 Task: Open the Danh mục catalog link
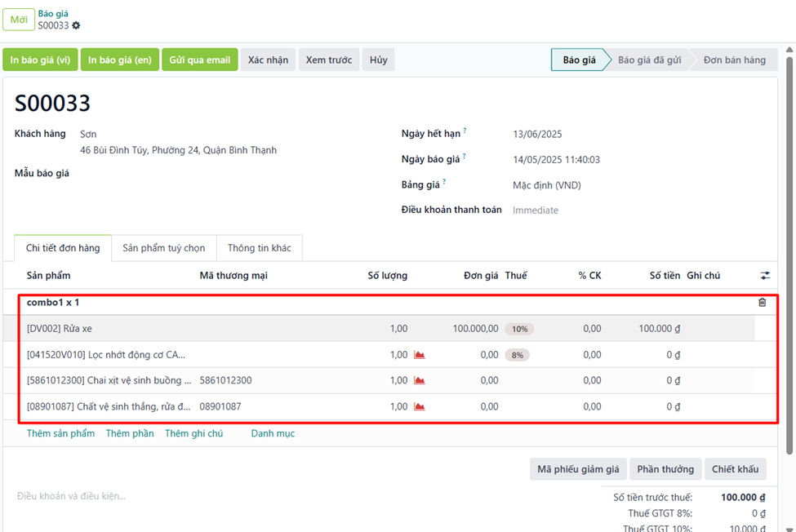pyautogui.click(x=273, y=433)
